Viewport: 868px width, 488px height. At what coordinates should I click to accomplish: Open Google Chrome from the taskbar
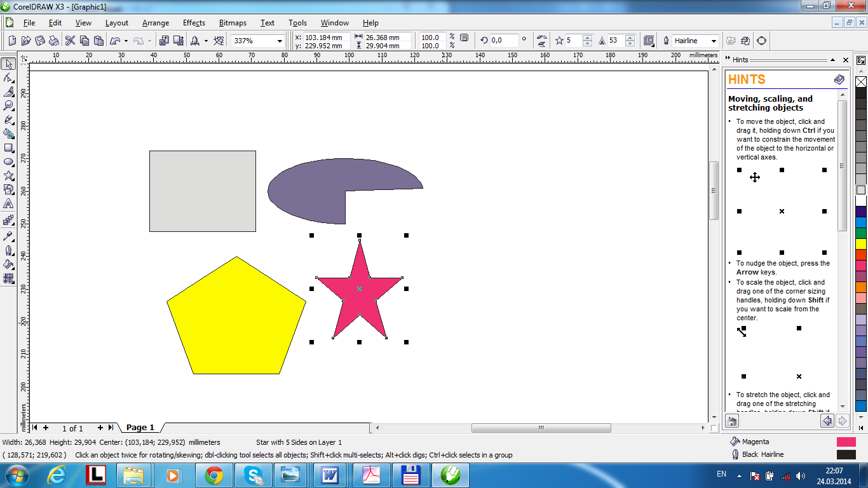[214, 475]
